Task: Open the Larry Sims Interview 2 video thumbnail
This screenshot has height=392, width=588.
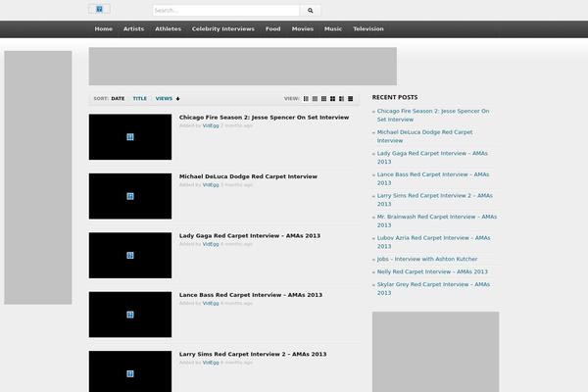Action: [x=130, y=371]
